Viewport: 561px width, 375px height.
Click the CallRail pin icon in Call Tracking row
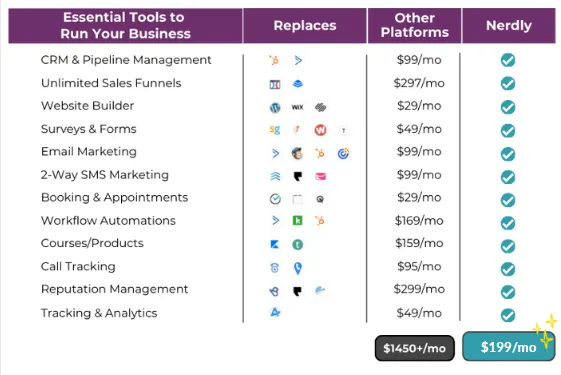[297, 268]
